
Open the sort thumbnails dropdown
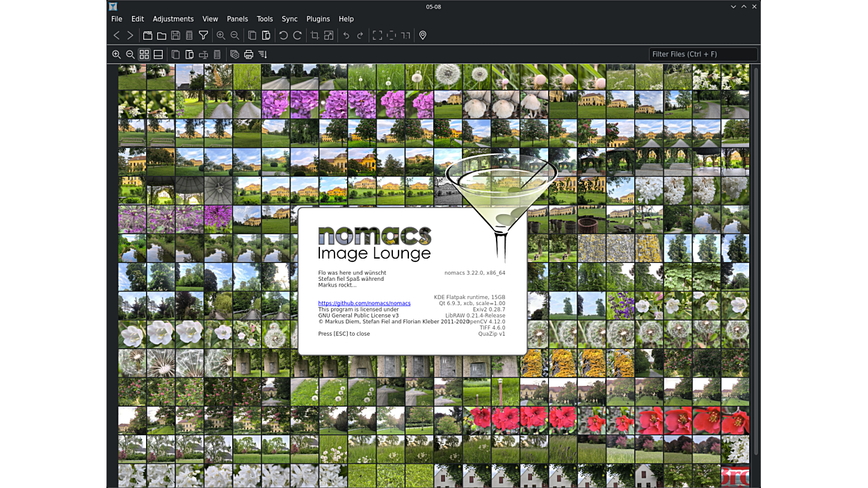(x=263, y=54)
